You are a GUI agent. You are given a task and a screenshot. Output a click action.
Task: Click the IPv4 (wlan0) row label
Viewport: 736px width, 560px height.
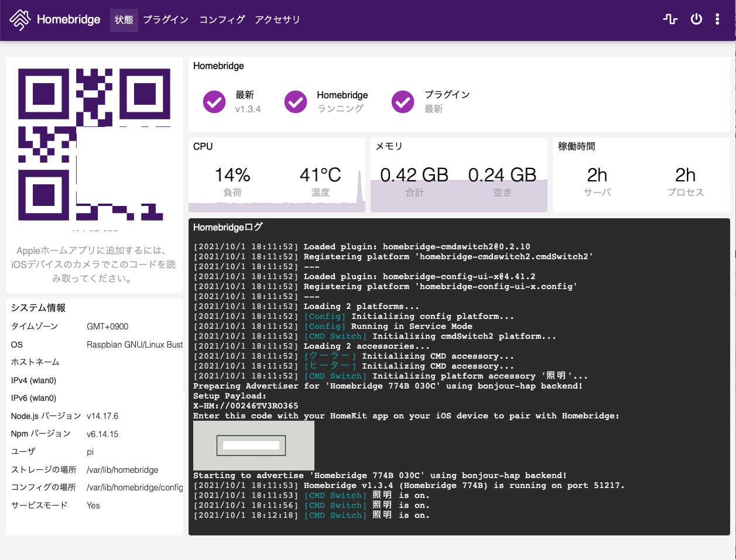coord(33,380)
